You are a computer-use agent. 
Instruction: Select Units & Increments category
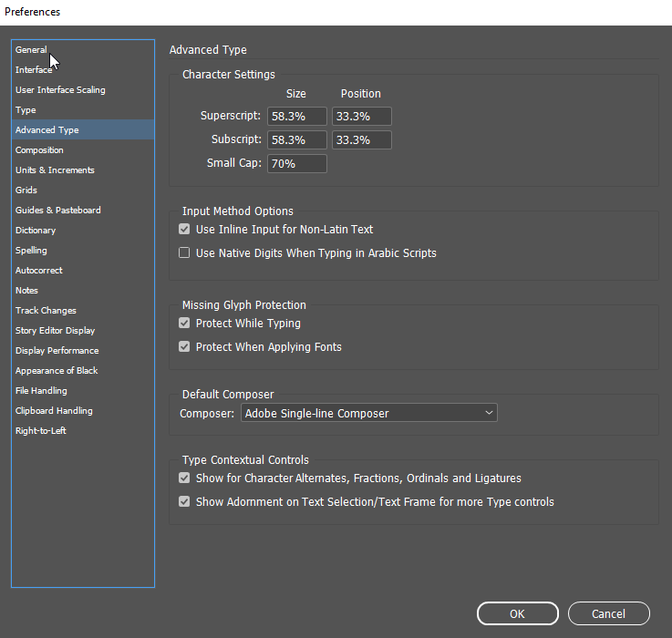55,170
